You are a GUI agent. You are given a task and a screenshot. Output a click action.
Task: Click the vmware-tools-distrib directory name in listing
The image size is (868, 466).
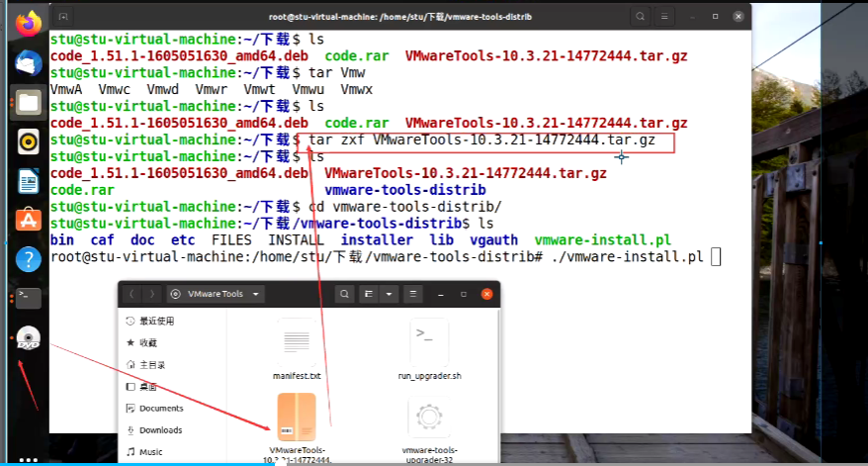pyautogui.click(x=405, y=190)
